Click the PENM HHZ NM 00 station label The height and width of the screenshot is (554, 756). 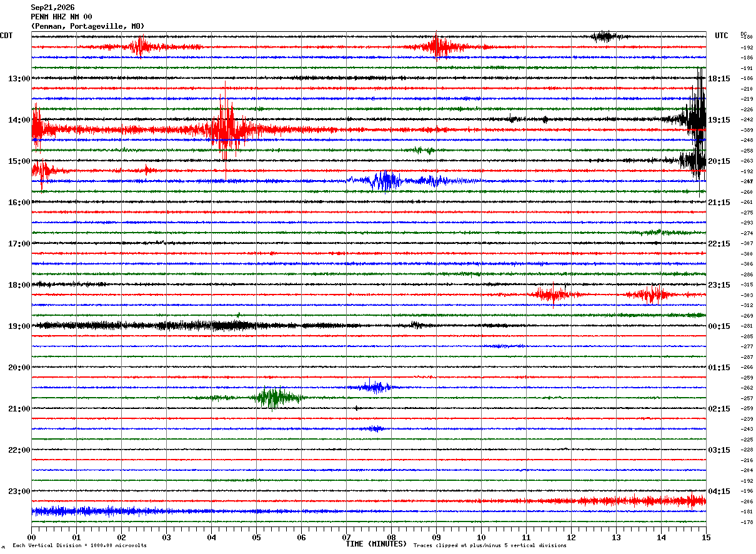click(61, 17)
